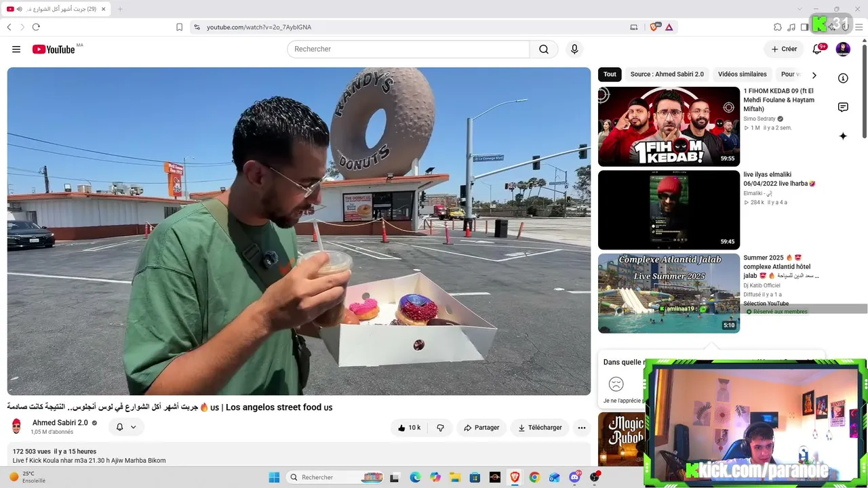Go back with the browser back arrow
This screenshot has width=868, height=488.
click(x=9, y=27)
